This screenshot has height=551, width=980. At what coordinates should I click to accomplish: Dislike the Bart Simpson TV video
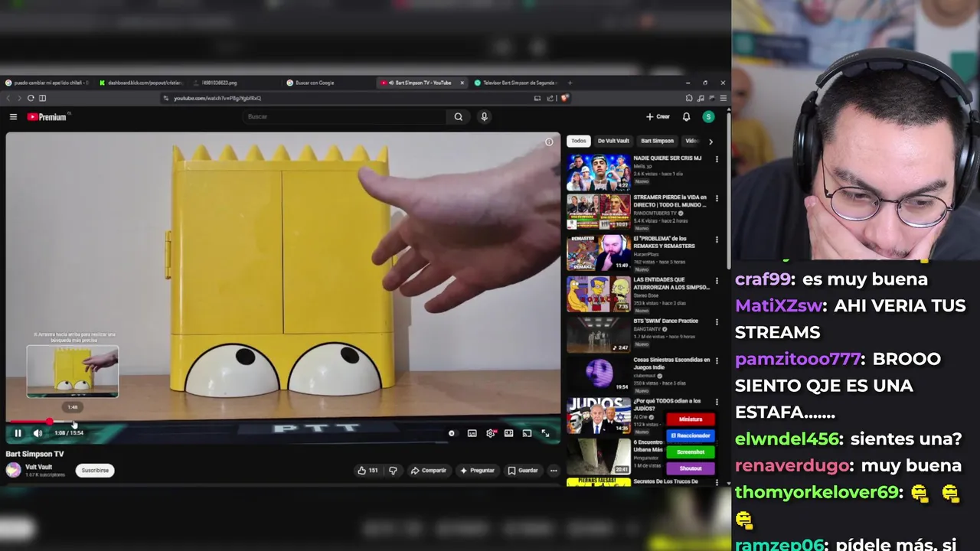coord(393,471)
